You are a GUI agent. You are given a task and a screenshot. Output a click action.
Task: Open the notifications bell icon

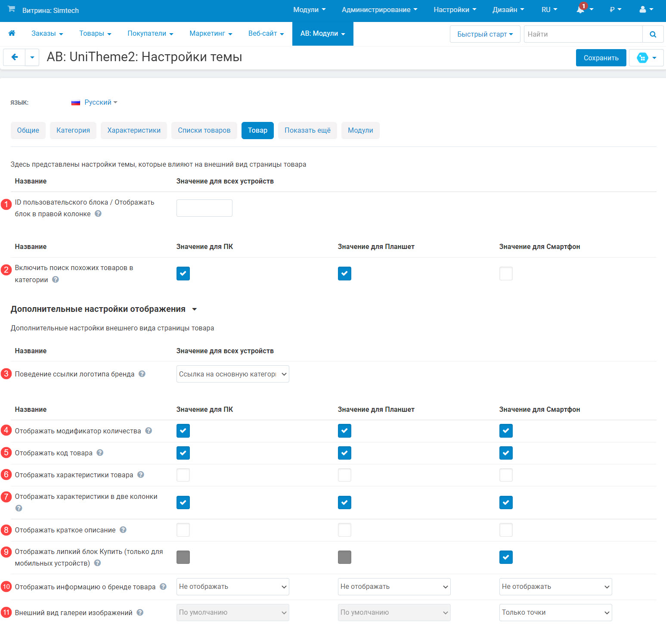581,9
